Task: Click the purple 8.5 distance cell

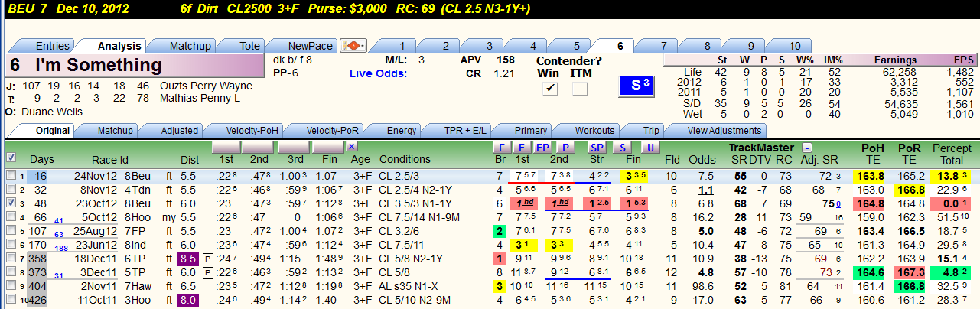Action: (189, 259)
